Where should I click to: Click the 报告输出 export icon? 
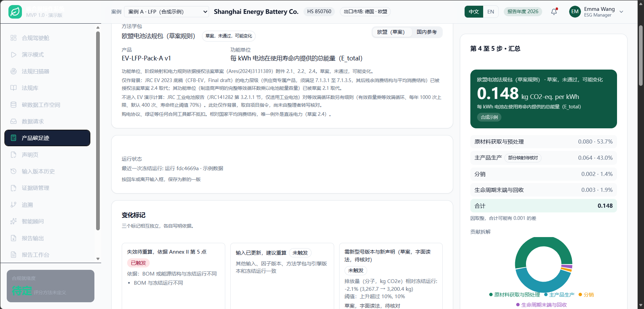coord(13,238)
